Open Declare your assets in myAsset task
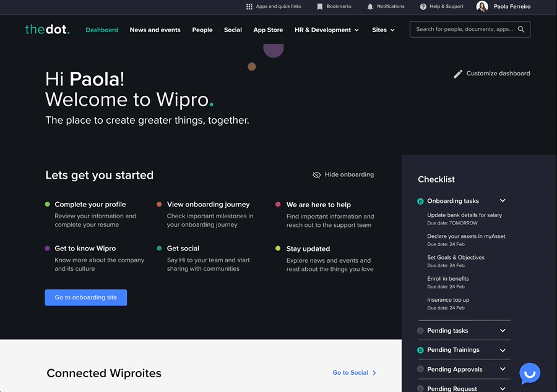 pos(466,236)
